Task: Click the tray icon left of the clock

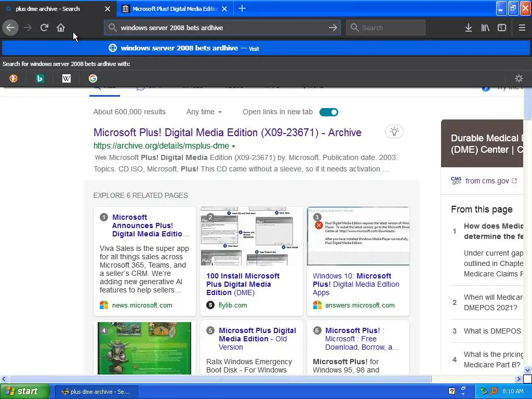Action: tap(494, 391)
